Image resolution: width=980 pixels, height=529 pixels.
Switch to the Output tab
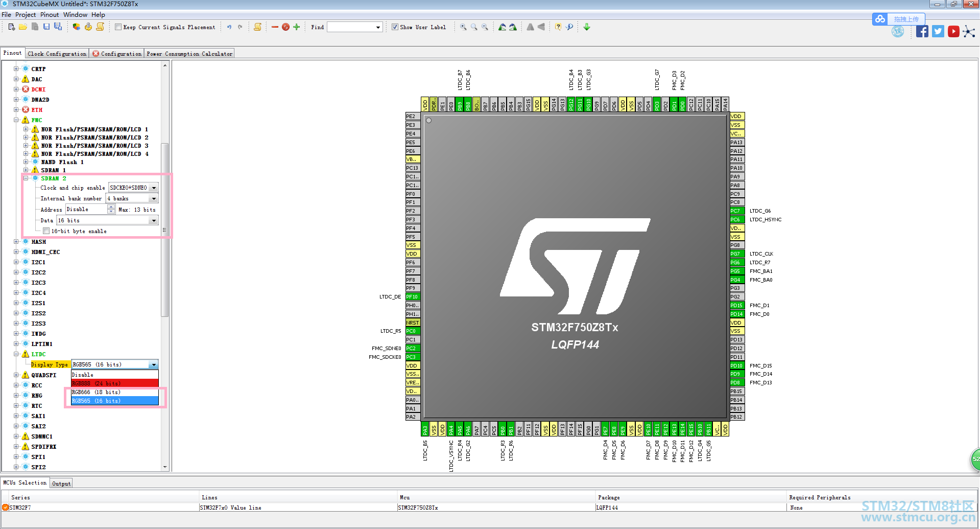[x=61, y=484]
